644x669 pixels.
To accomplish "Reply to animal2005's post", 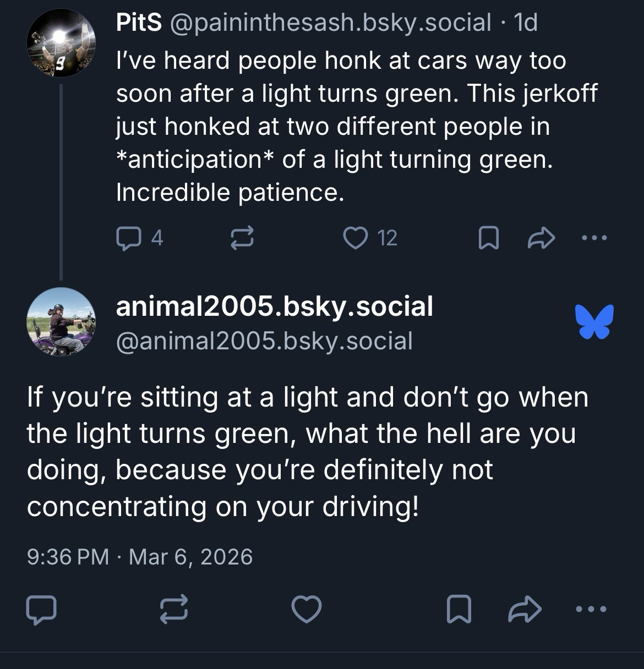I will [x=41, y=610].
